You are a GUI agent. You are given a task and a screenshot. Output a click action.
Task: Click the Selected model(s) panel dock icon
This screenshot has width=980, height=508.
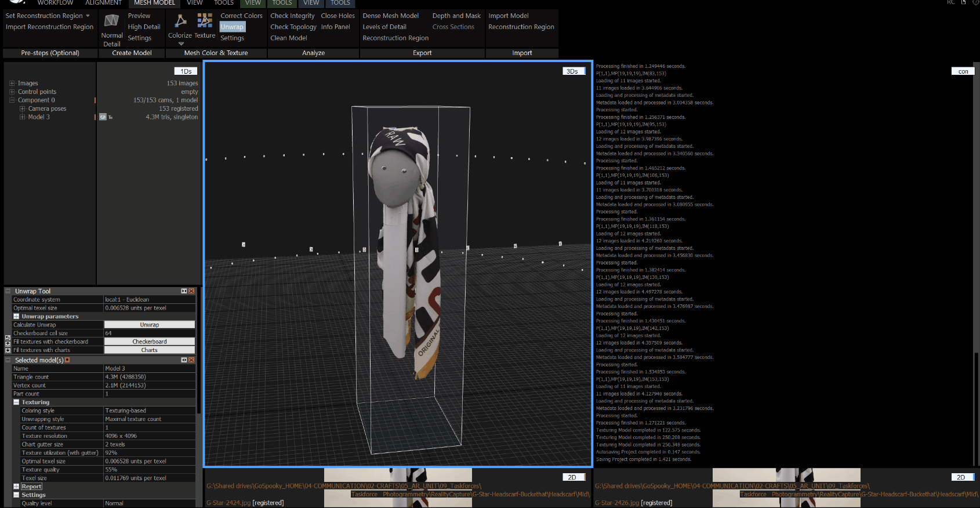tap(184, 360)
